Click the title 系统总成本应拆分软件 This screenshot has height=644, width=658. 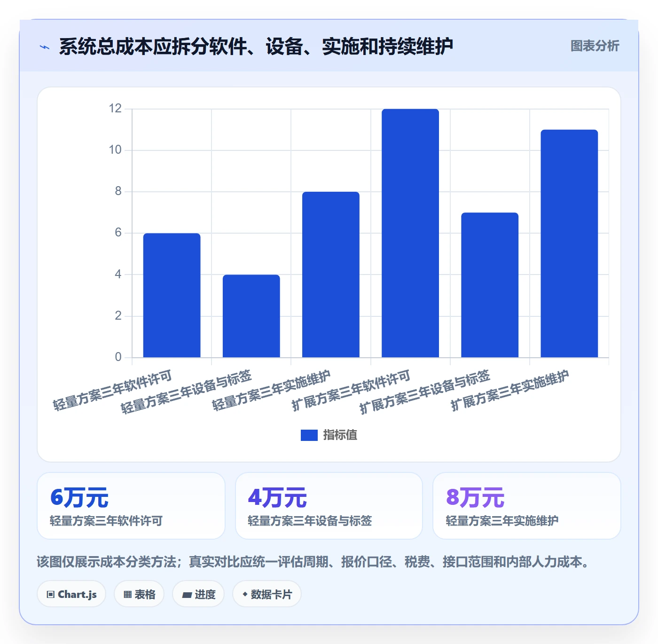click(x=256, y=47)
